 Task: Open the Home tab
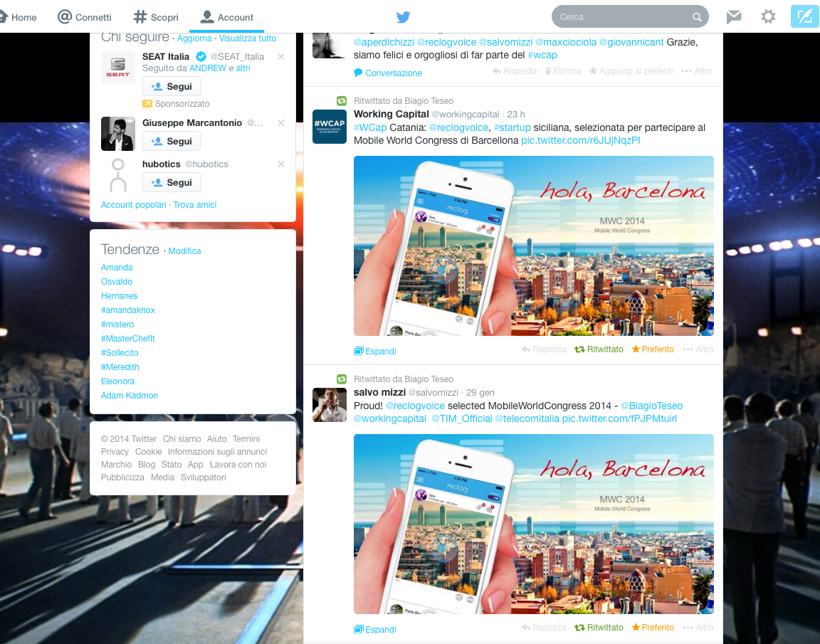pos(18,17)
